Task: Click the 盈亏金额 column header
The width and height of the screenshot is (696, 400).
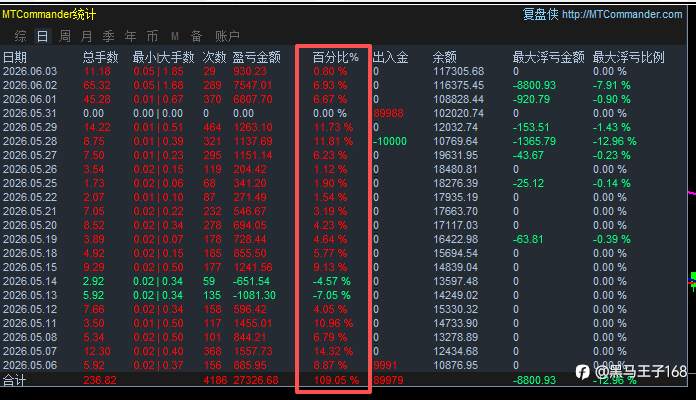Action: click(x=257, y=57)
